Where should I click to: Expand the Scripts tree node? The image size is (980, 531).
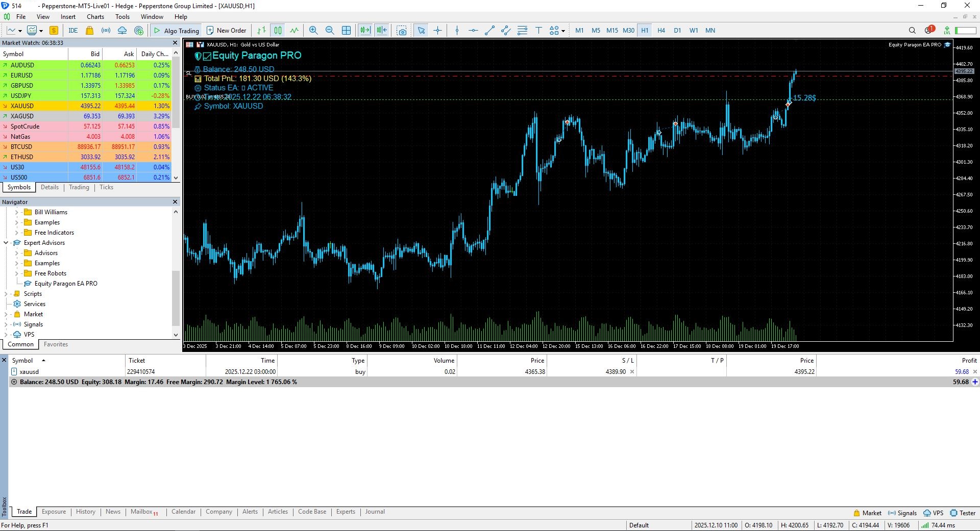point(6,294)
